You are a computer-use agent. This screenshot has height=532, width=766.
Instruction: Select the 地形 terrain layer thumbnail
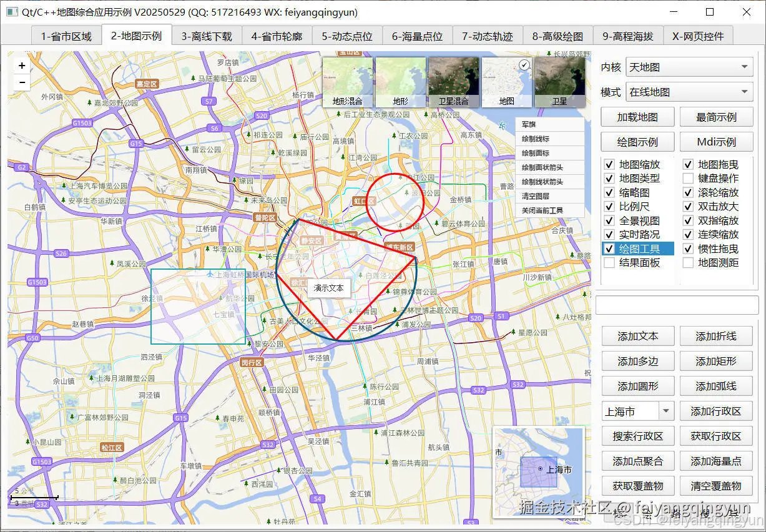pyautogui.click(x=400, y=81)
